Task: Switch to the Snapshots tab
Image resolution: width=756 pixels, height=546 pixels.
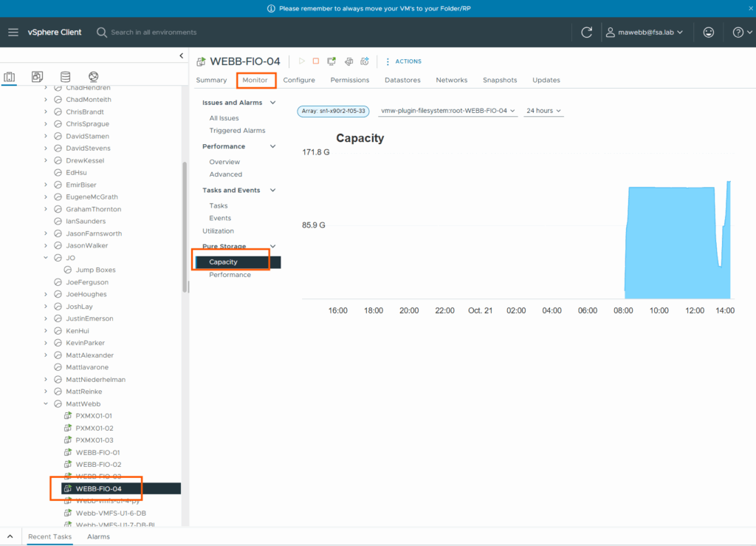Action: click(x=500, y=80)
